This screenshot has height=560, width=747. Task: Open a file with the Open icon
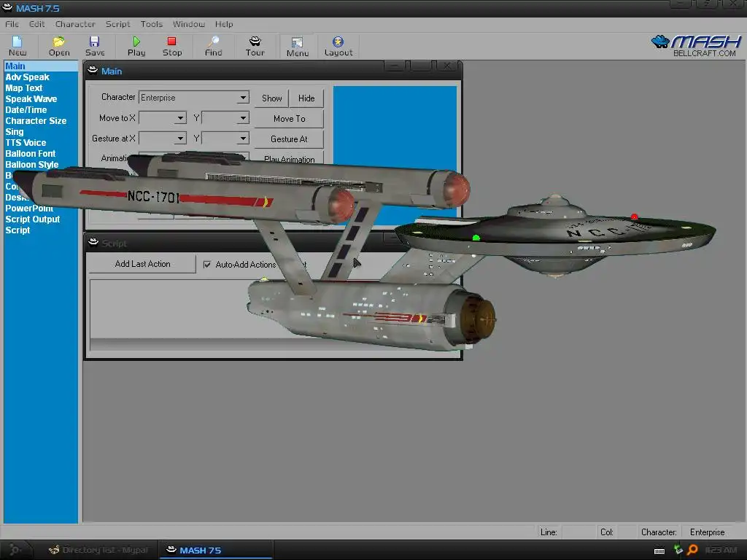[58, 46]
